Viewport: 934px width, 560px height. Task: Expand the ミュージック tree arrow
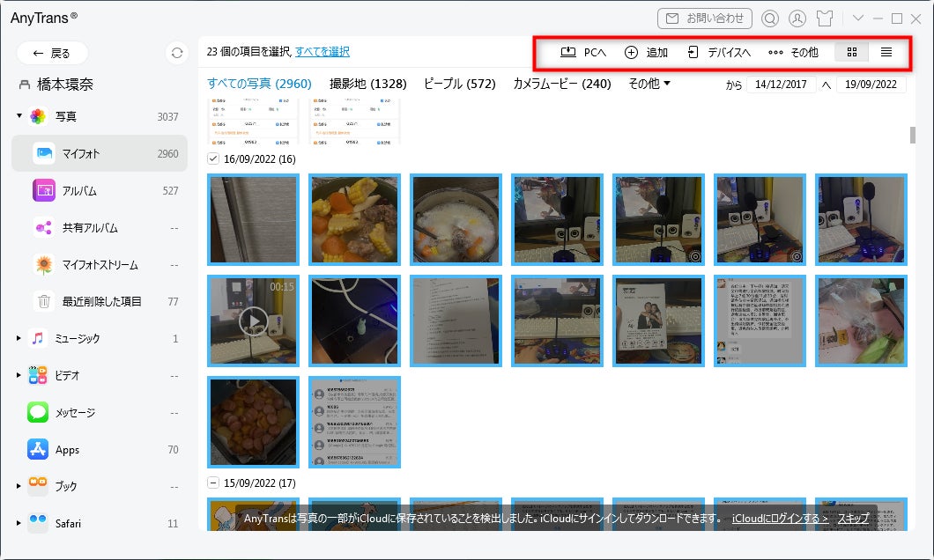19,338
